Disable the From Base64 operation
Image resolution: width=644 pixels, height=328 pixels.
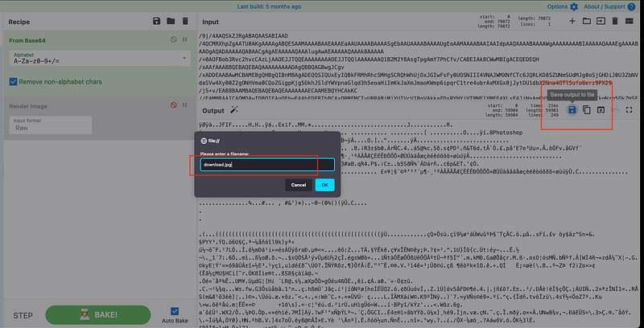(174, 39)
